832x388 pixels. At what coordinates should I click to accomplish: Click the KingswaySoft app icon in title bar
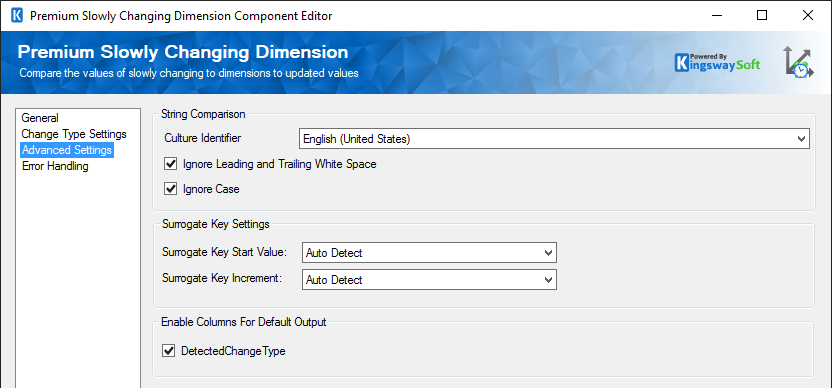17,15
